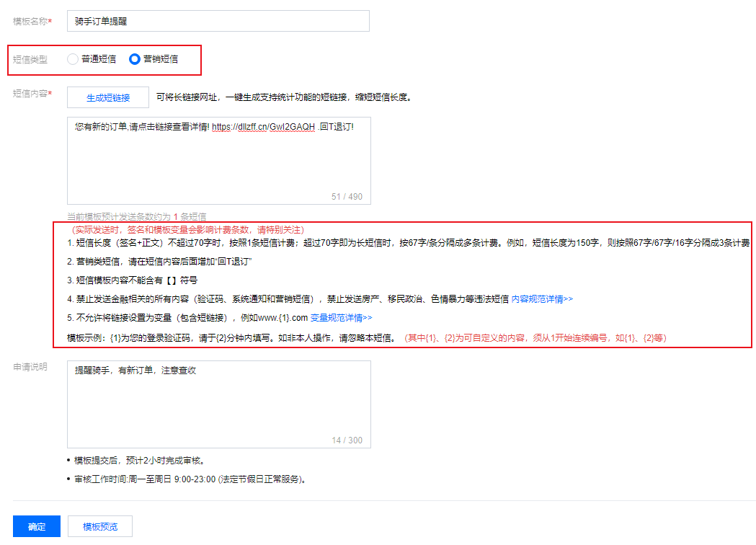Focus the 申请说明 text area
Image resolution: width=756 pixels, height=545 pixels.
pyautogui.click(x=219, y=404)
